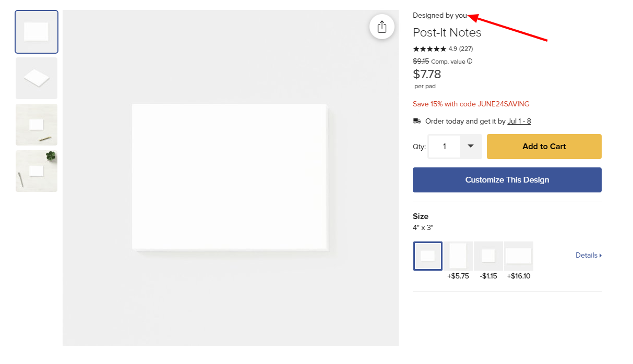Screen dimensions: 633x364
Task: Open the quantity dropdown arrow
Action: pos(471,147)
